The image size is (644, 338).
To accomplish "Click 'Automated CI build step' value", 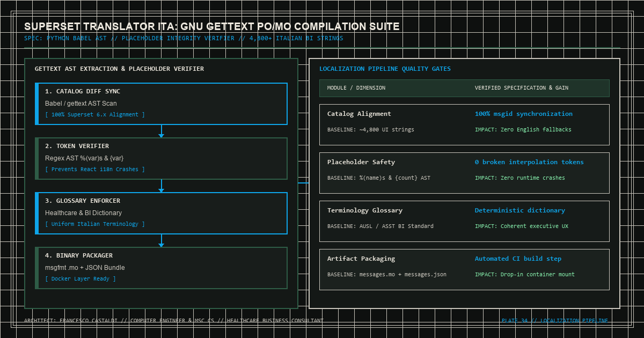I will point(518,259).
